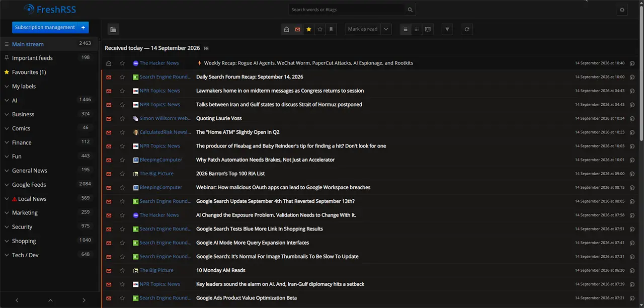This screenshot has width=644, height=308.
Task: Open Simon Willison's Weblog feed link
Action: (x=162, y=118)
